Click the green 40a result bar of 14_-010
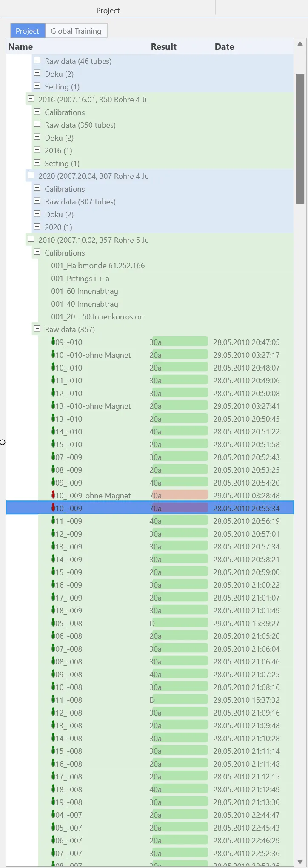The width and height of the screenshot is (308, 868). [x=180, y=431]
